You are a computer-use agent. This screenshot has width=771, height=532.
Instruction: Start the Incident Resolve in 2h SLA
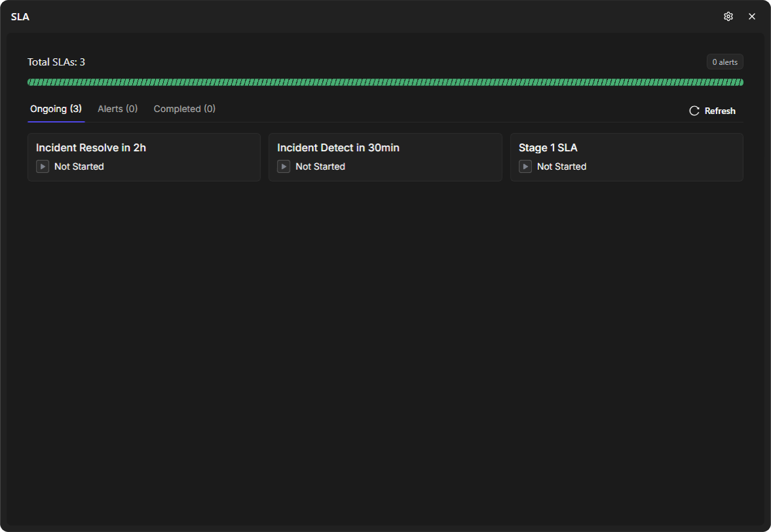[43, 166]
